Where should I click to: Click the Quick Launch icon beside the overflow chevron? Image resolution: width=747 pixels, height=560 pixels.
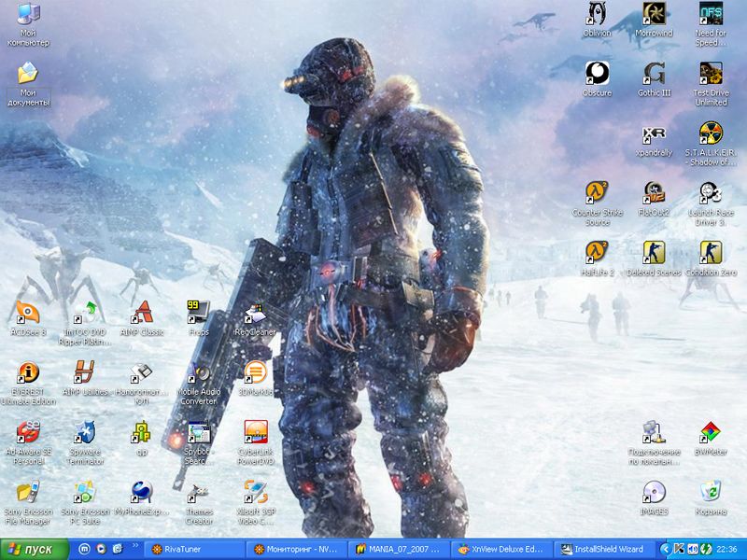click(118, 549)
